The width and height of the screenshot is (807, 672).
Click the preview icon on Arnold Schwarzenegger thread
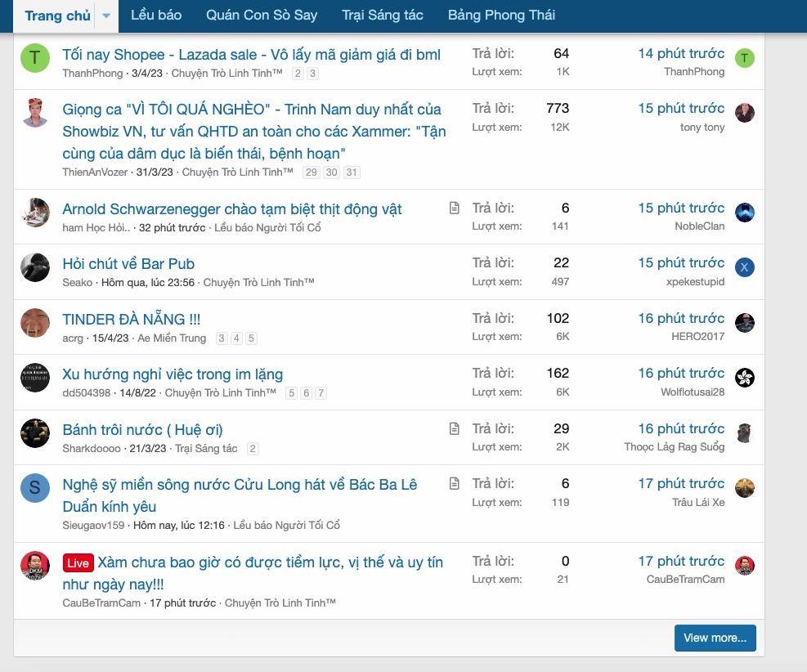click(455, 208)
